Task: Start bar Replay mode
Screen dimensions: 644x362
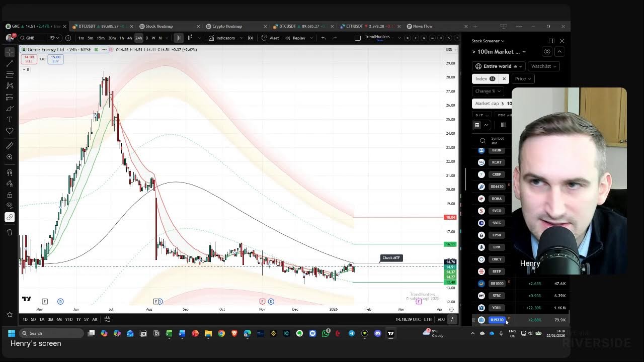Action: coord(295,38)
